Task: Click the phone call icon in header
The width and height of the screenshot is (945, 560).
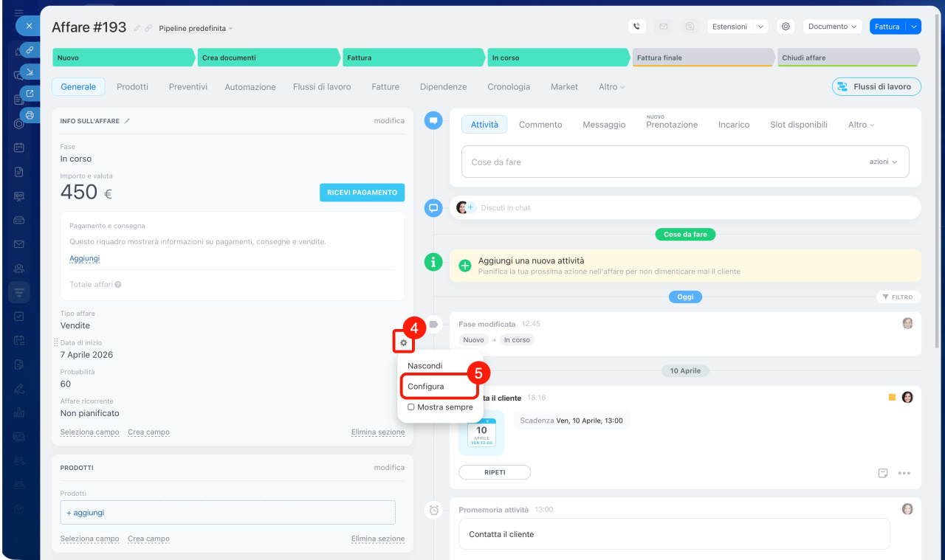Action: point(637,27)
